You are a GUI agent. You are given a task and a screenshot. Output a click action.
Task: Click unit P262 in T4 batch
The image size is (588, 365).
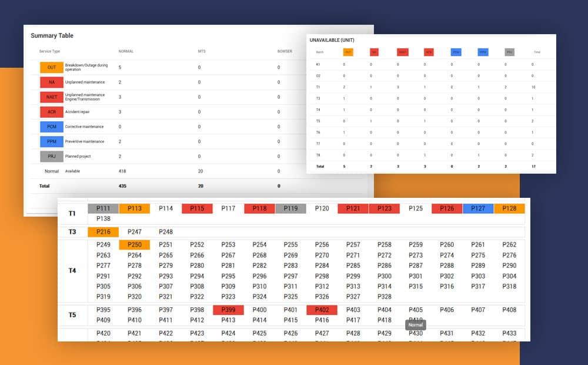[509, 245]
